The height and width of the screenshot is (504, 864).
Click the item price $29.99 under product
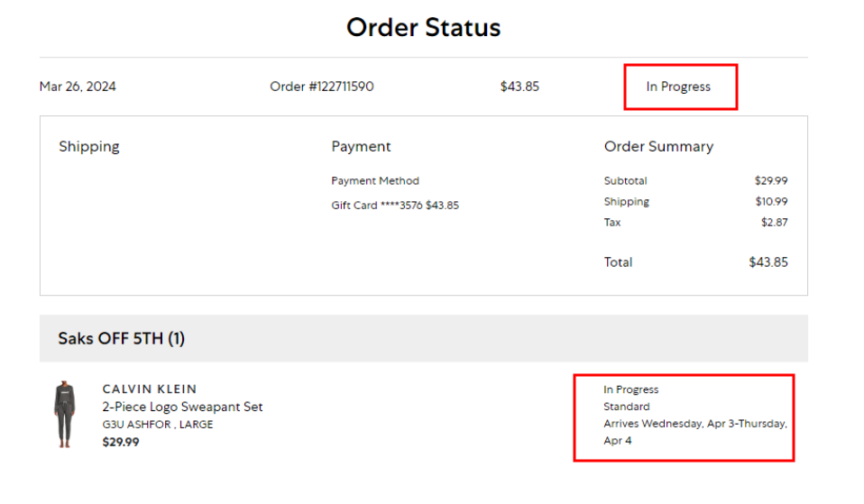click(121, 442)
